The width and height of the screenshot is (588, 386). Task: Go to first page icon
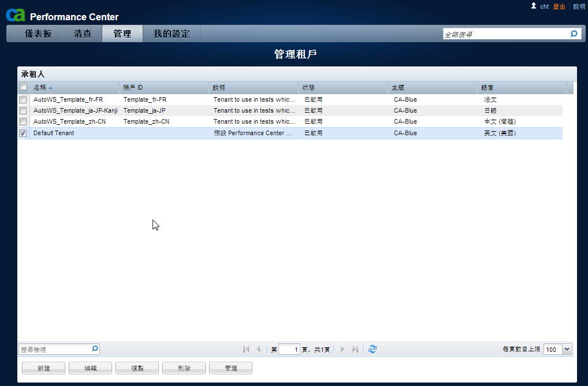[x=246, y=349]
